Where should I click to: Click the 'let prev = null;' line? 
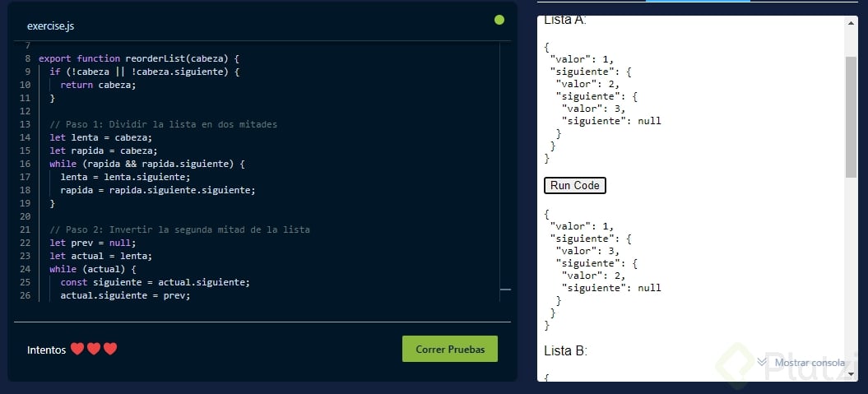click(x=92, y=243)
